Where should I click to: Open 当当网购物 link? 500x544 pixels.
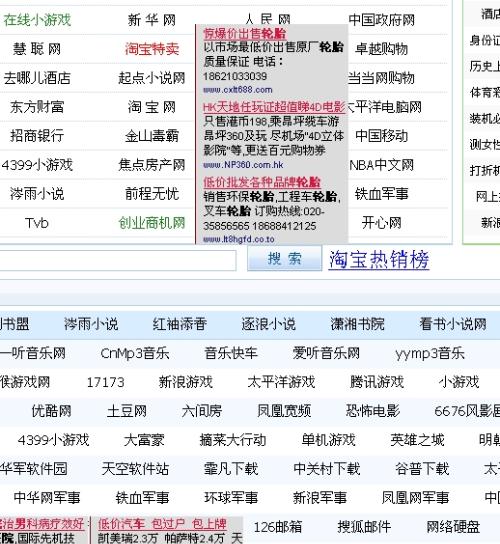coord(381,78)
